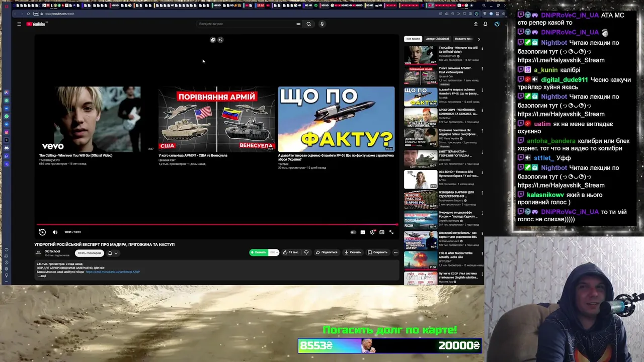Mute the video with the speaker icon
This screenshot has height=362, width=644.
[x=55, y=232]
